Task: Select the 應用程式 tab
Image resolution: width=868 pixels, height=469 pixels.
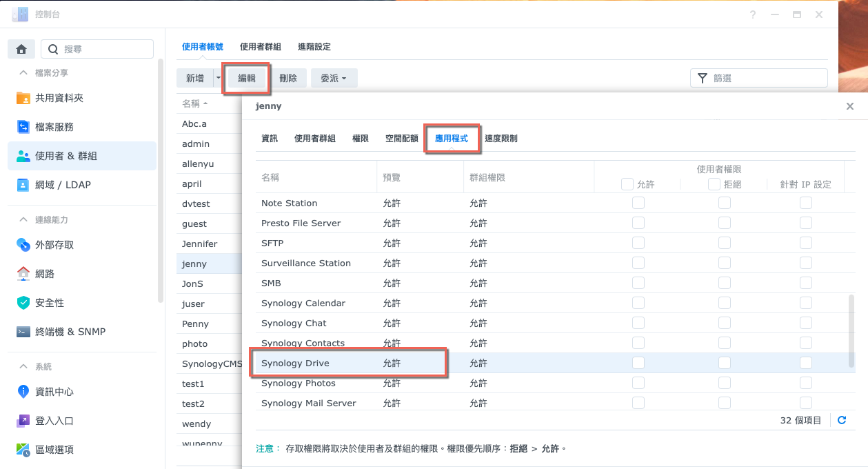Action: pyautogui.click(x=451, y=139)
